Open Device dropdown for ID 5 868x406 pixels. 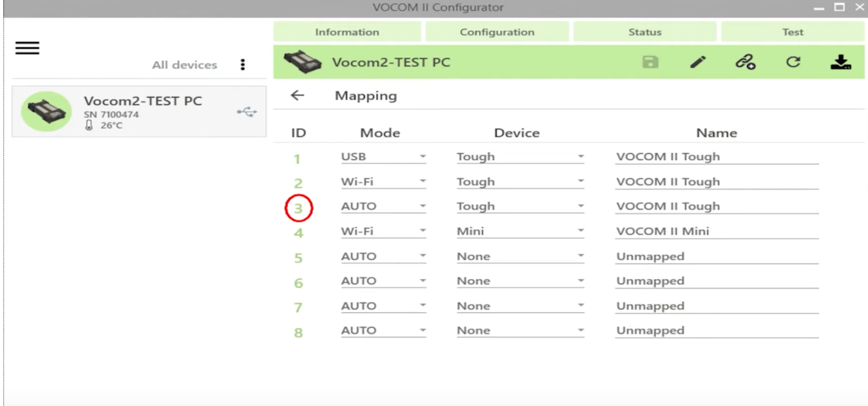coord(520,257)
